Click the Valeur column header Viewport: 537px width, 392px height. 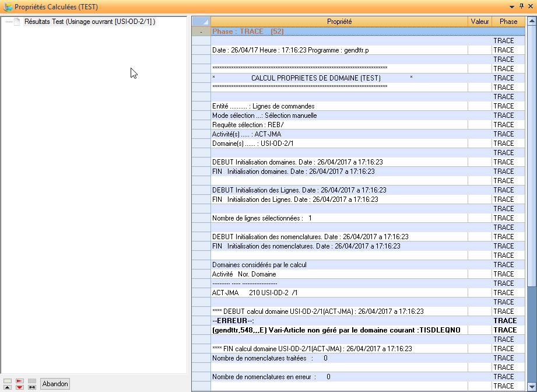point(479,22)
